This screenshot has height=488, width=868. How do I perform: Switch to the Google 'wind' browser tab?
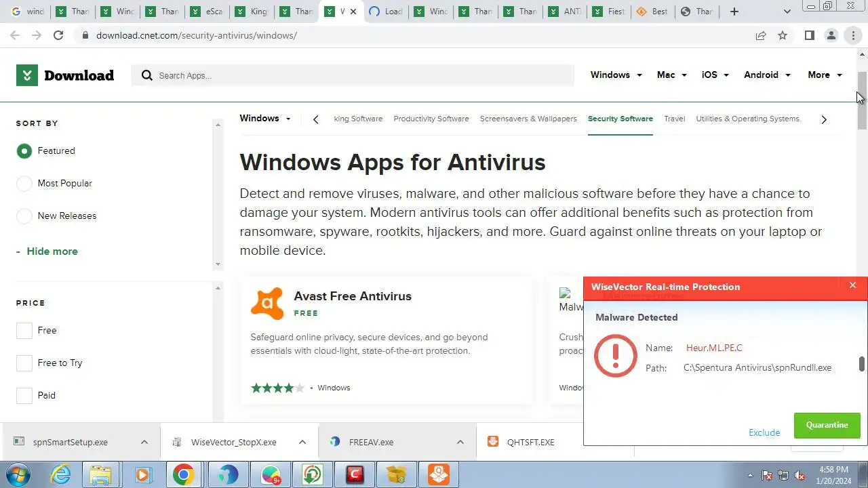pos(28,12)
